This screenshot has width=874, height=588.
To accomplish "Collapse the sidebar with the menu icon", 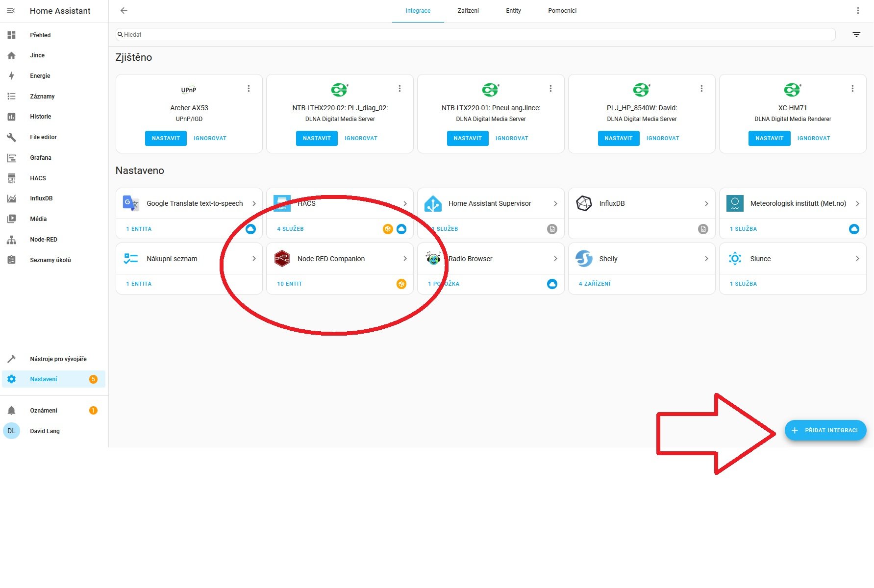I will pyautogui.click(x=11, y=11).
